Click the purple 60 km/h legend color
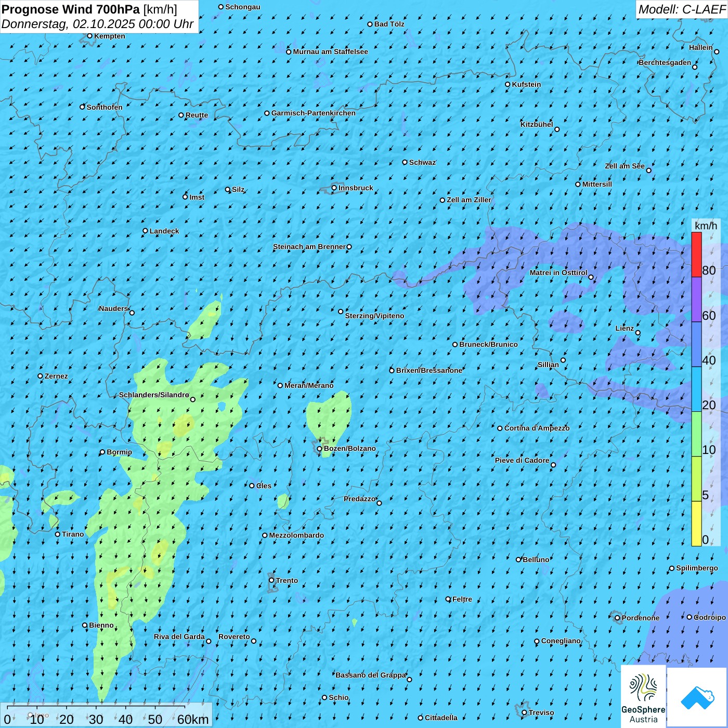This screenshot has width=728, height=728. pos(696,300)
